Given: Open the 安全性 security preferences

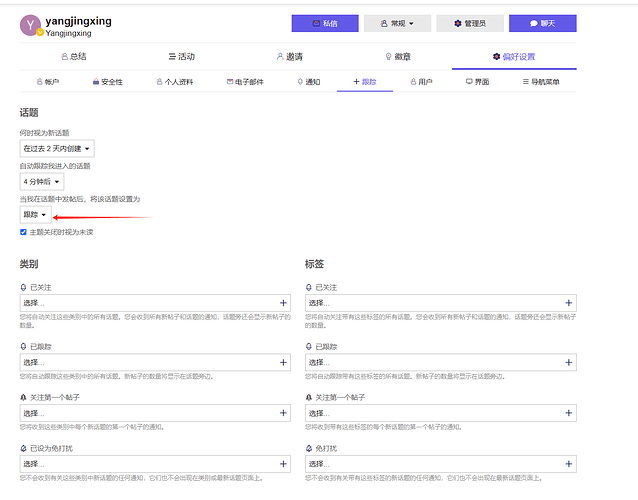Looking at the screenshot, I should tap(108, 82).
